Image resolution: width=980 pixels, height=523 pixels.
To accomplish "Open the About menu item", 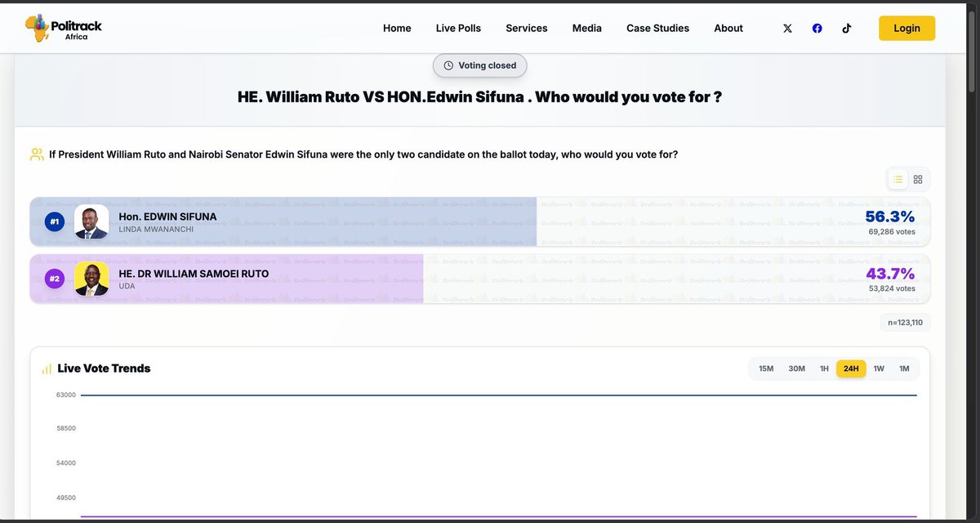I will click(x=728, y=28).
